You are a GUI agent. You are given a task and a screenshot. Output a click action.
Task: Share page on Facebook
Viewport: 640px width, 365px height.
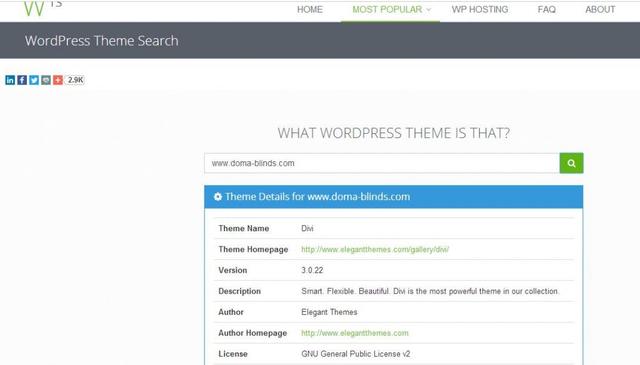(22, 80)
